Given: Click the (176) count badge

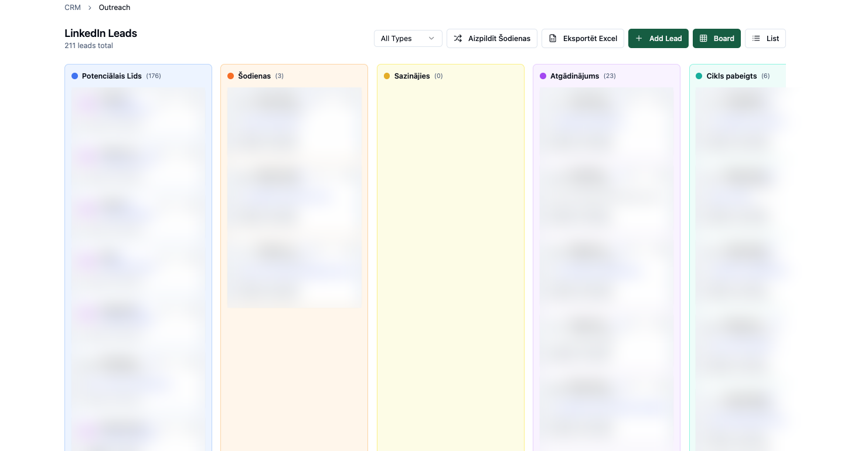Looking at the screenshot, I should 154,76.
